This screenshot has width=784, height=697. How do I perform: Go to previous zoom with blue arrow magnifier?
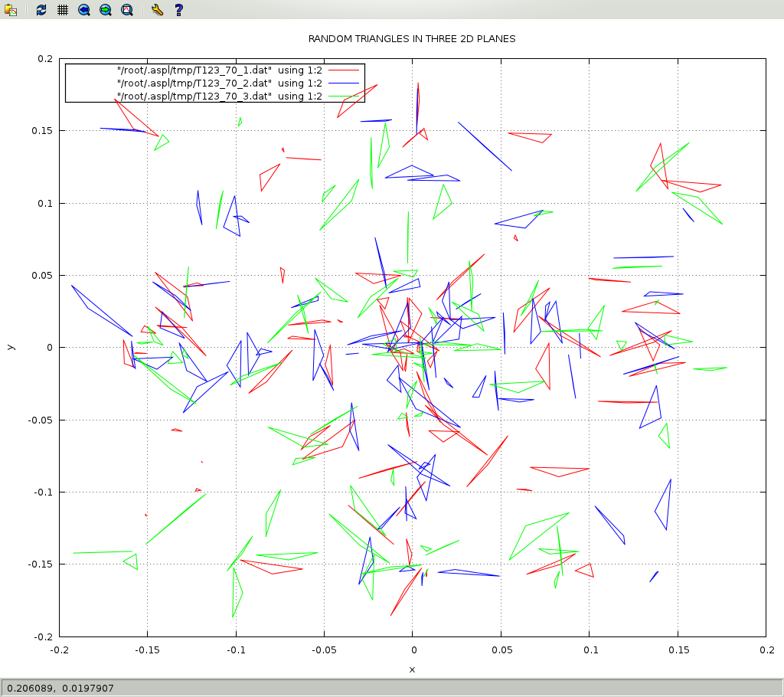(84, 10)
